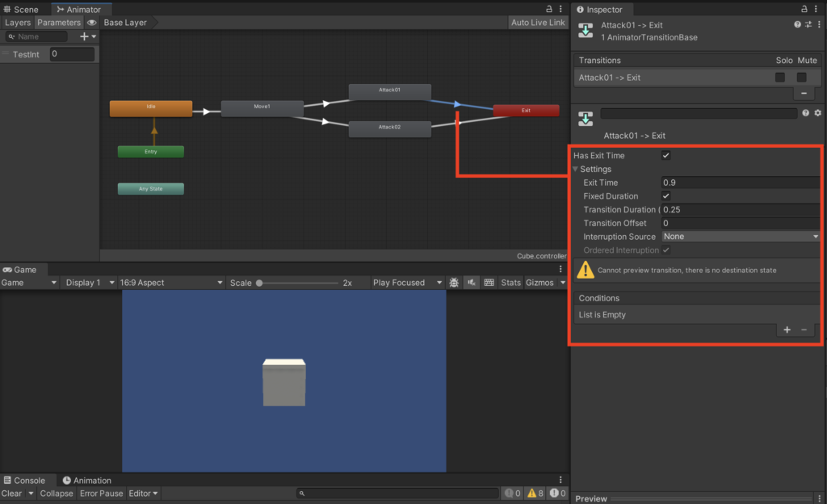
Task: Open transition help via the question mark icon
Action: click(798, 24)
